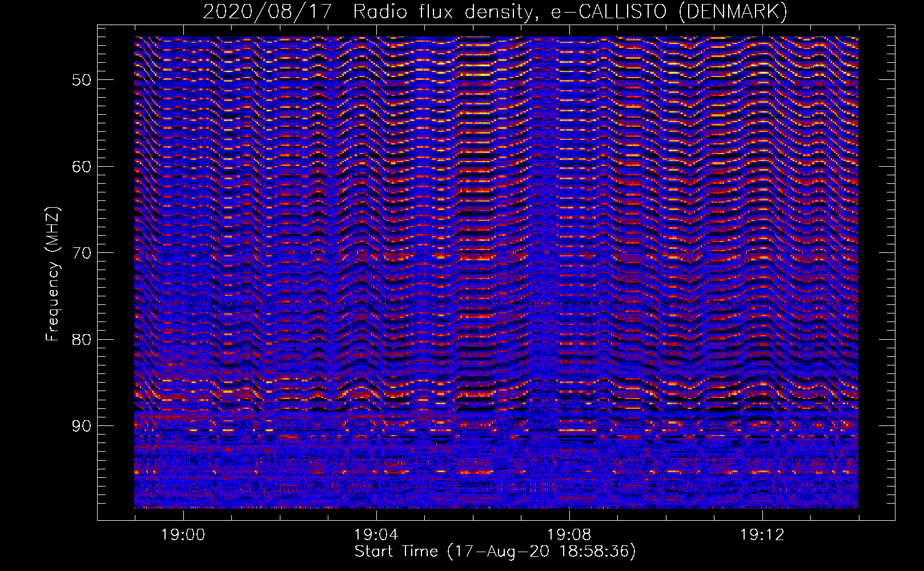The height and width of the screenshot is (571, 924).
Task: Click the 19:04 time tick label
Action: pyautogui.click(x=376, y=535)
